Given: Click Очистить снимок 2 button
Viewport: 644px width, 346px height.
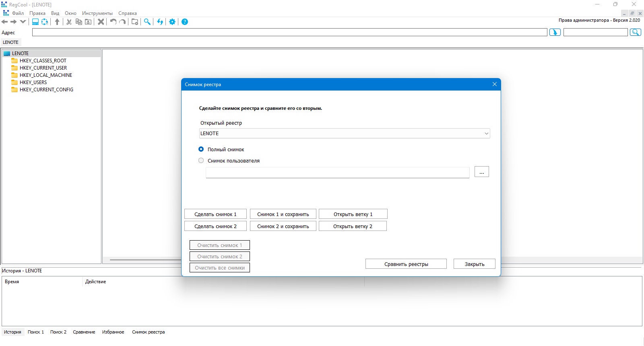Looking at the screenshot, I should click(x=220, y=256).
